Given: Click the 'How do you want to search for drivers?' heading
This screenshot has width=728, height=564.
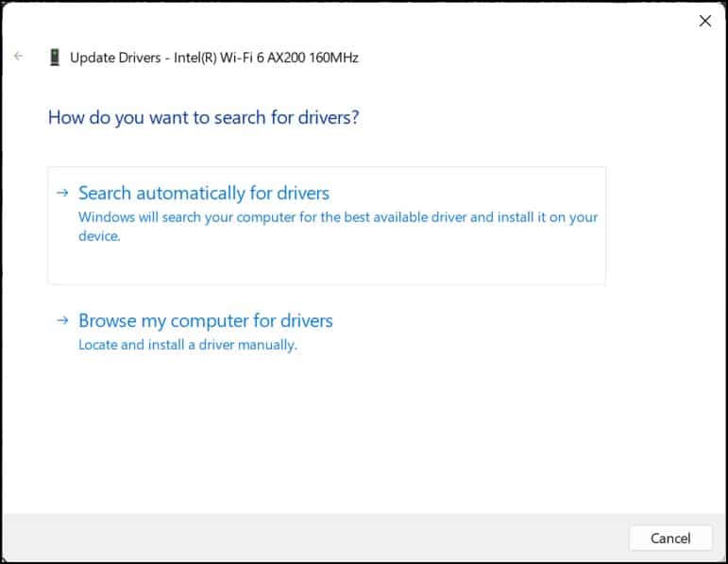Looking at the screenshot, I should 203,117.
